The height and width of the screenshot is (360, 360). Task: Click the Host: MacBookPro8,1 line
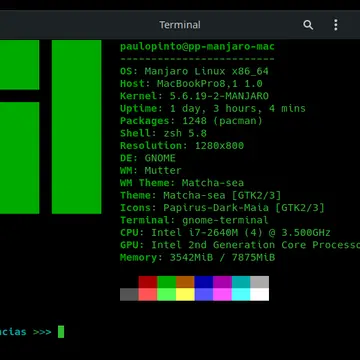[191, 84]
